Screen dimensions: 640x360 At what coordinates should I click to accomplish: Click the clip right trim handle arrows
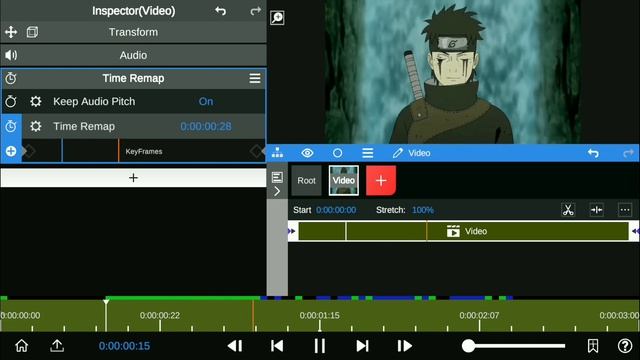[x=635, y=231]
